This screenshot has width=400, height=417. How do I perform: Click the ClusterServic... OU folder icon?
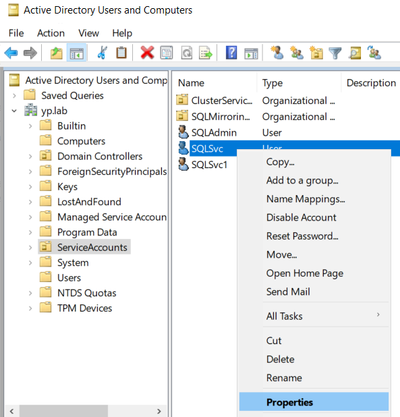(182, 100)
